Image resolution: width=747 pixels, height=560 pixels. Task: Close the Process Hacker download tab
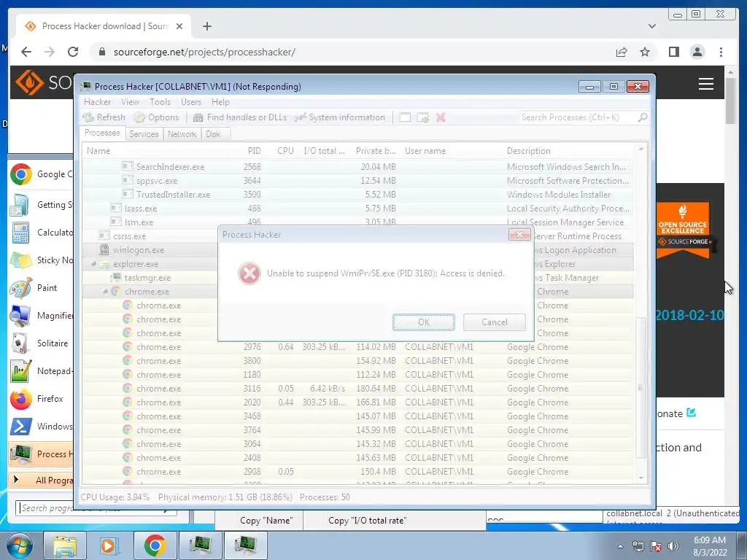(179, 26)
